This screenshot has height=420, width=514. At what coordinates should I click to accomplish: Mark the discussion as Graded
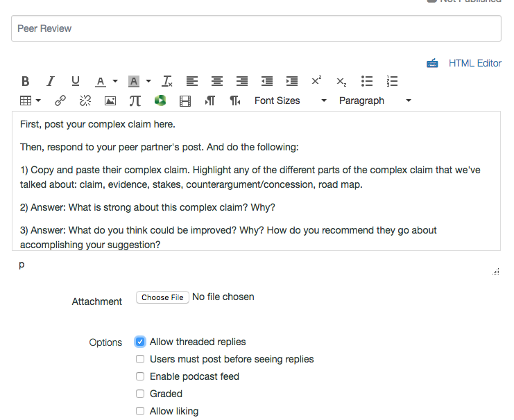[140, 394]
